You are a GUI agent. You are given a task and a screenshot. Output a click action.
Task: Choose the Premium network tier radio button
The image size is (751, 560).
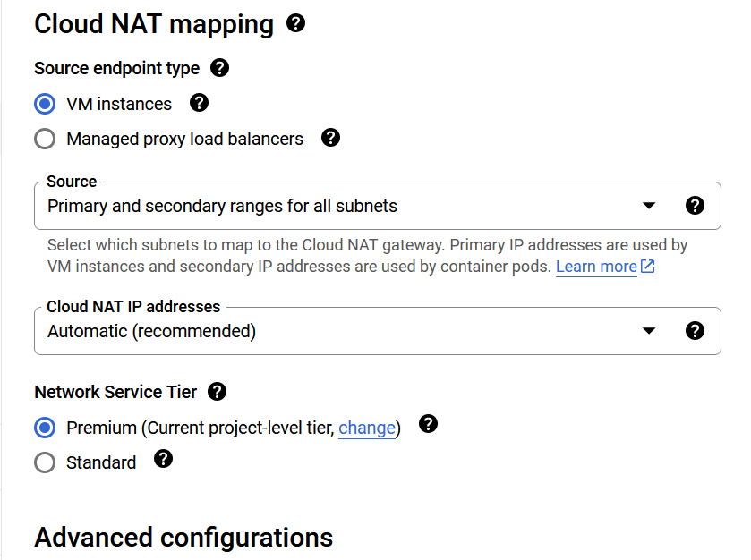pyautogui.click(x=45, y=428)
